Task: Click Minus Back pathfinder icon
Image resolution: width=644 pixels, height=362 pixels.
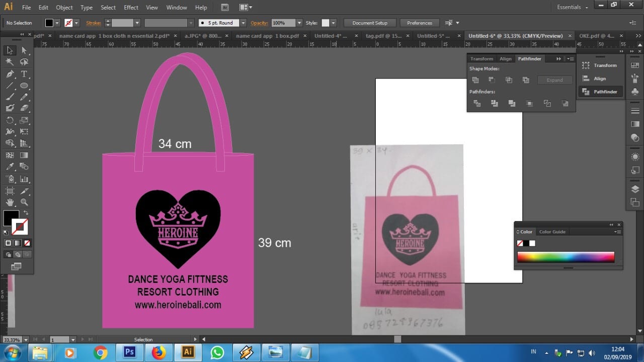Action: 565,103
